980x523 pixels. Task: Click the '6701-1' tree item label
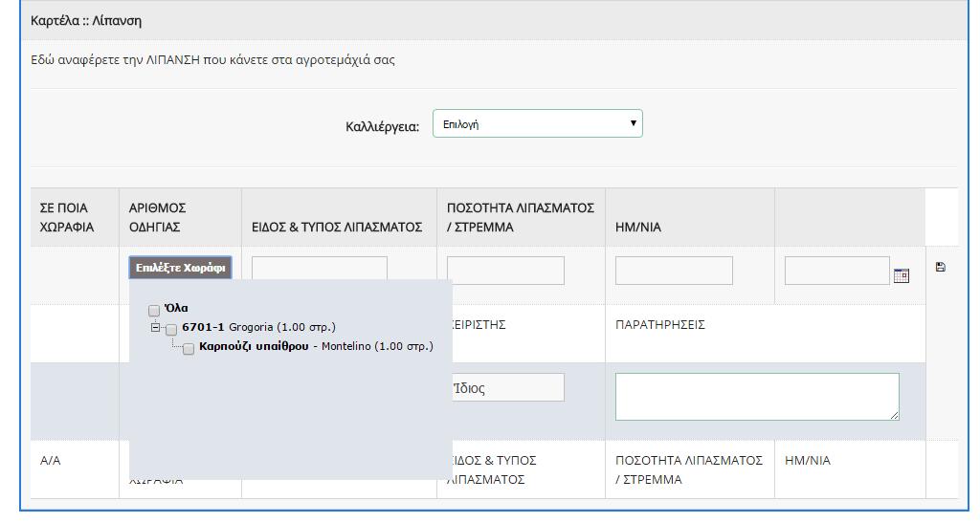(203, 327)
